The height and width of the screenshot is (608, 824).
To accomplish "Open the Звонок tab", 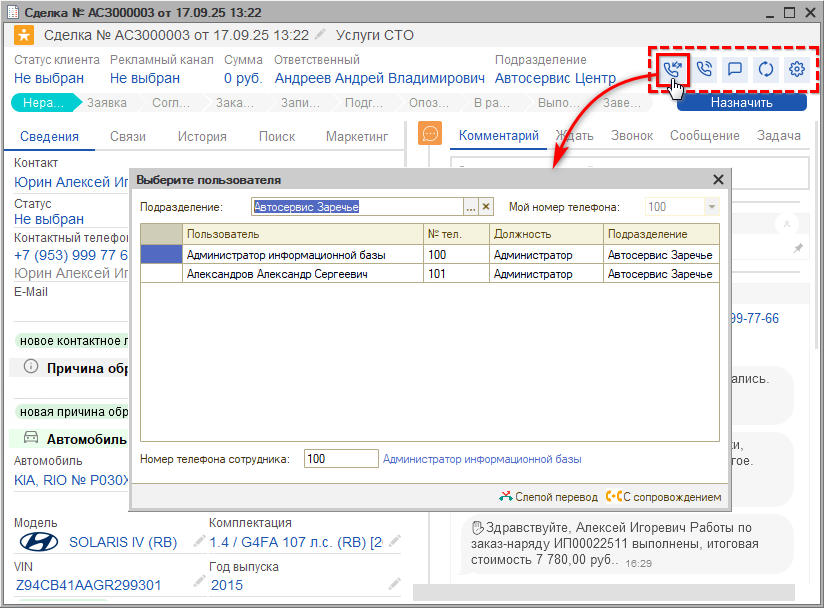I will tap(632, 136).
